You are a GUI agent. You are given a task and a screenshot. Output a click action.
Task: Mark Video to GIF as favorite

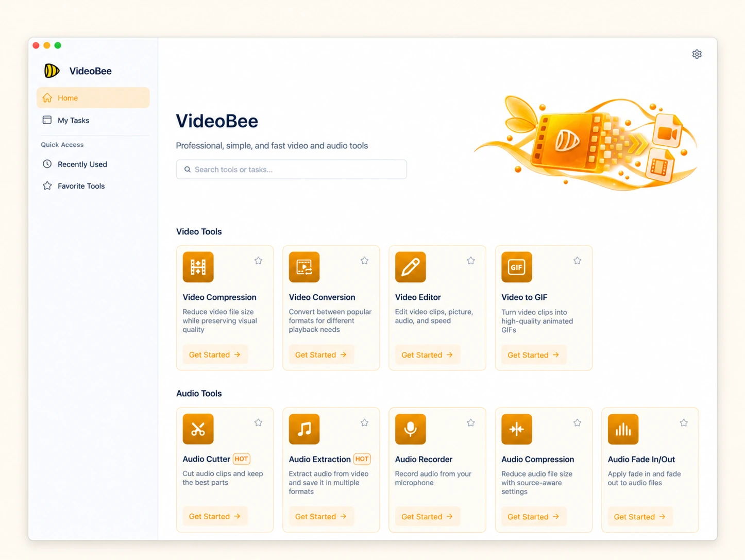(577, 261)
